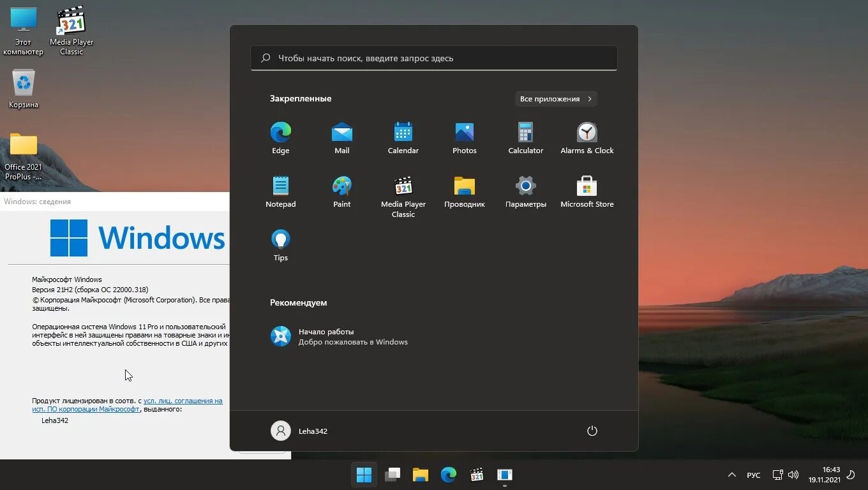Launch Notepad from pinned apps
This screenshot has width=868, height=490.
[x=281, y=192]
